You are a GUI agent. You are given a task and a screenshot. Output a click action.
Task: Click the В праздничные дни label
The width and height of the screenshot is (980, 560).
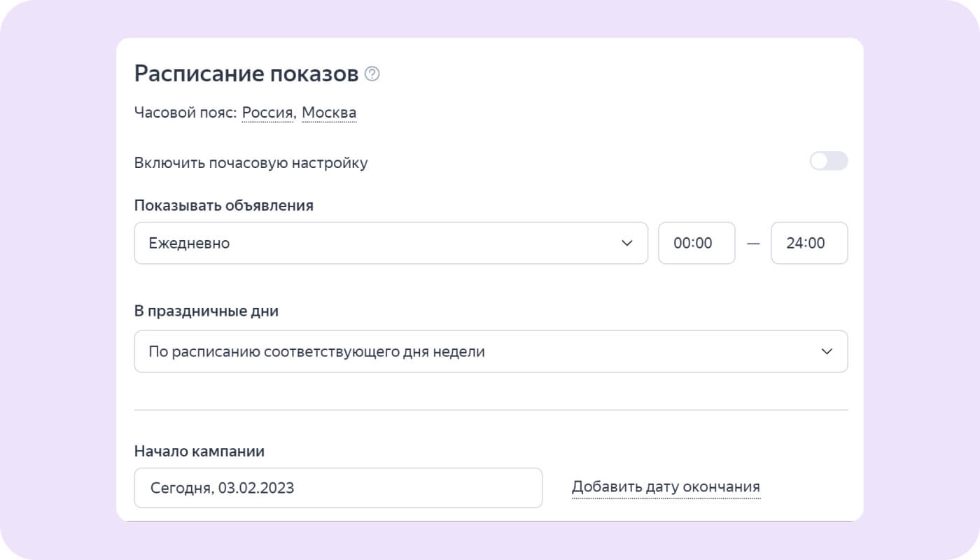click(206, 311)
